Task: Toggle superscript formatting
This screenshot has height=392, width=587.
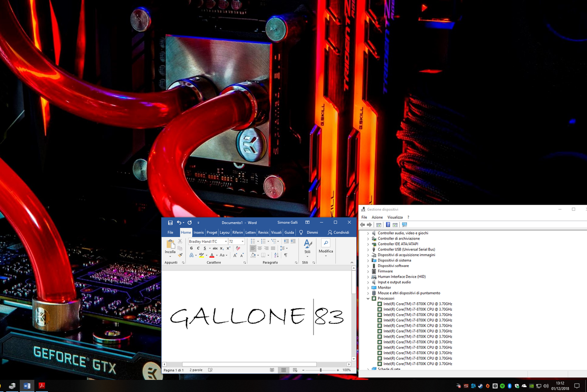Action: 229,248
